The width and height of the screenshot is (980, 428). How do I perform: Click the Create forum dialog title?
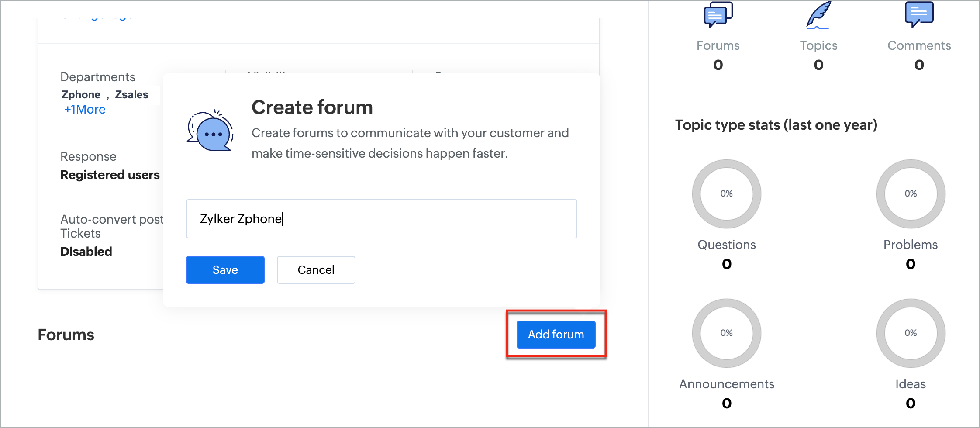(x=312, y=107)
